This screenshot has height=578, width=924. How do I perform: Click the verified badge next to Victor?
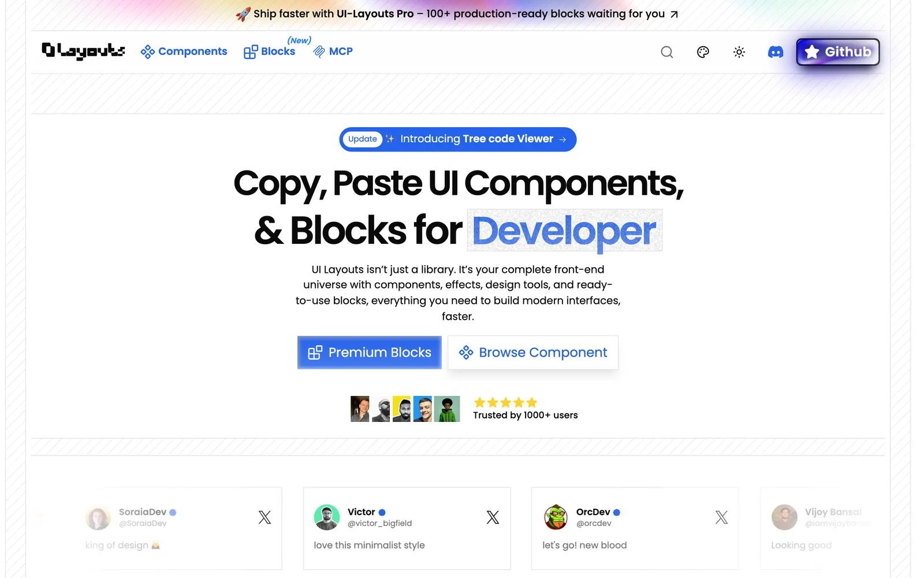click(x=382, y=512)
